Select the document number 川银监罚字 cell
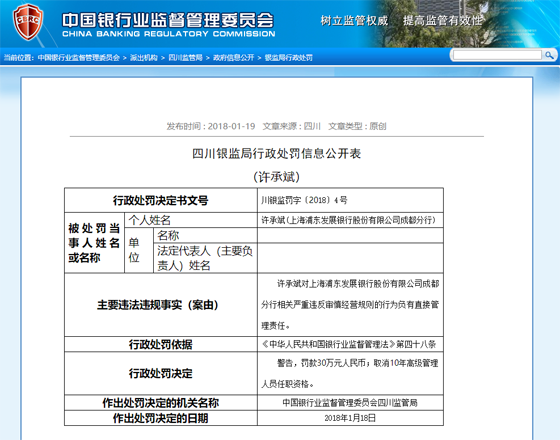The width and height of the screenshot is (560, 440). point(350,200)
